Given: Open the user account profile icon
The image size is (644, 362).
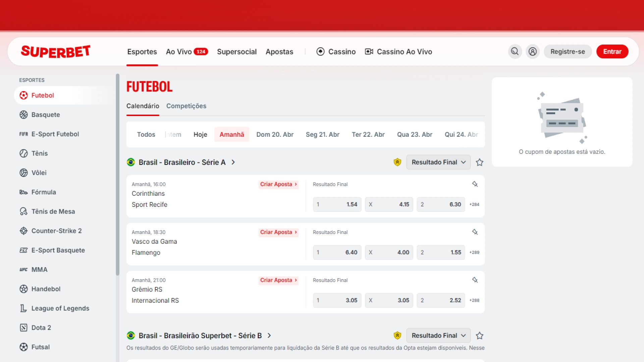Looking at the screenshot, I should (533, 52).
